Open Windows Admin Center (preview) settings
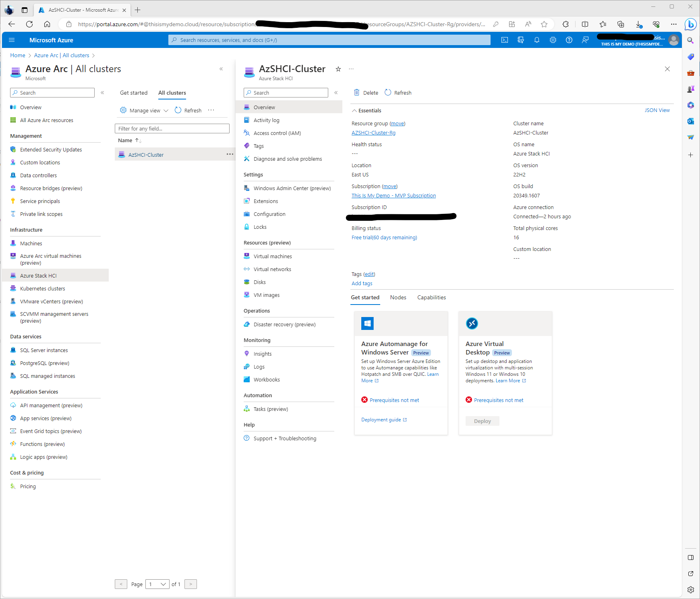This screenshot has width=700, height=599. tap(292, 189)
